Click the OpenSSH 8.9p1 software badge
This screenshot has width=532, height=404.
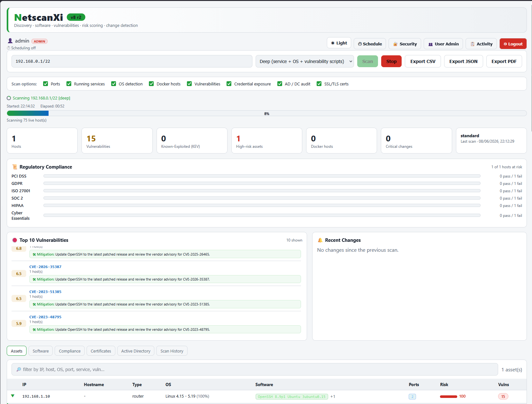pyautogui.click(x=292, y=397)
